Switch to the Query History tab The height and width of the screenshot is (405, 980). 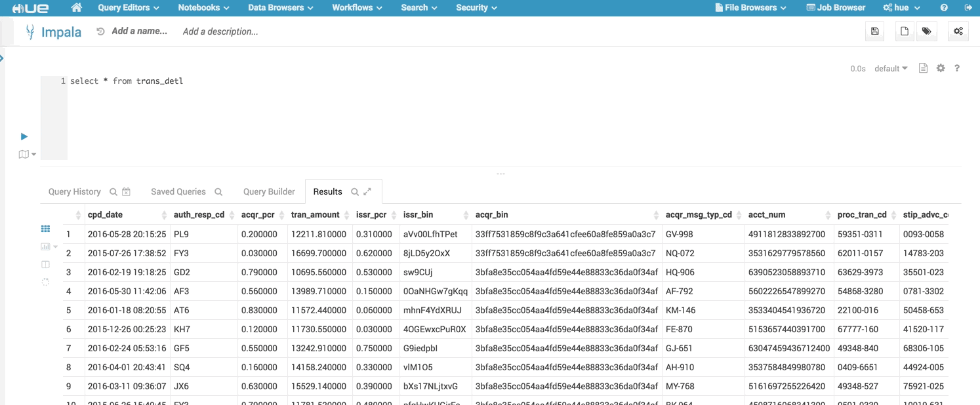(x=75, y=192)
